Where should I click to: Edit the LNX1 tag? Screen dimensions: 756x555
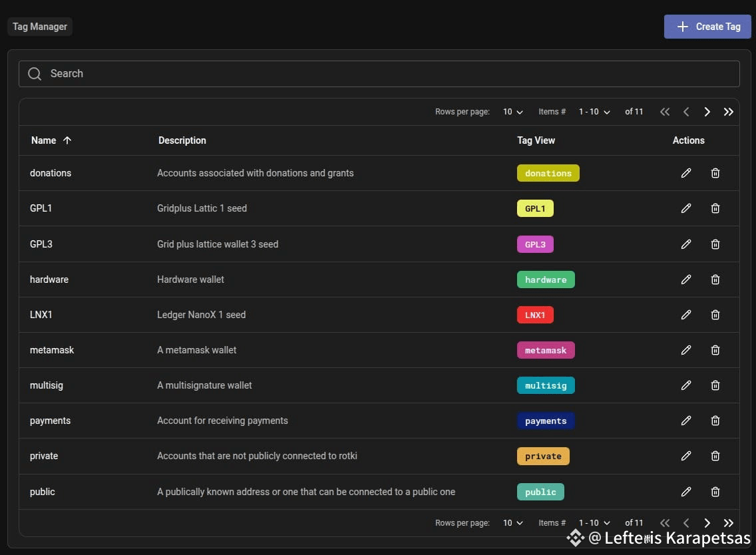(x=686, y=315)
